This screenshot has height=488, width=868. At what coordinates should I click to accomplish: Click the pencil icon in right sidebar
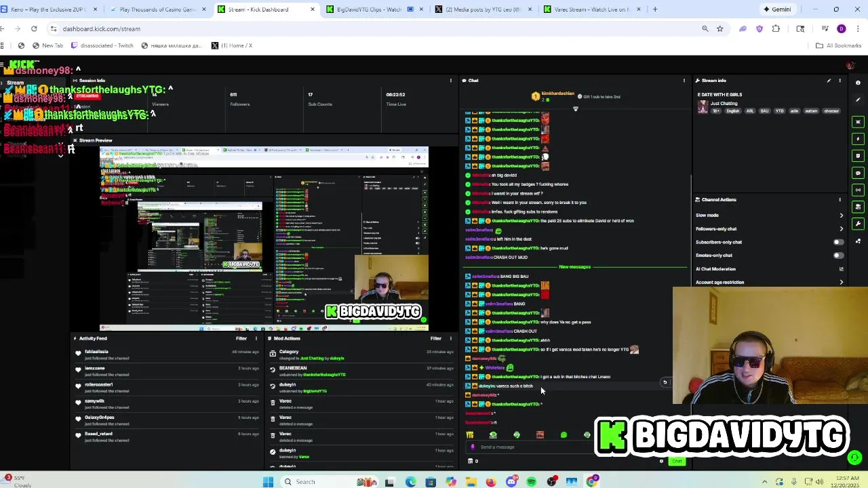click(858, 100)
